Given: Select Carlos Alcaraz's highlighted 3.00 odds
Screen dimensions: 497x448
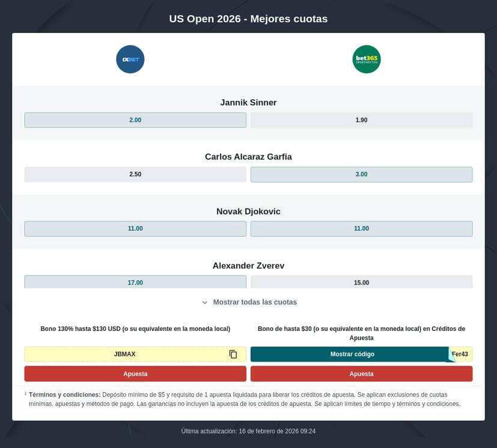Looking at the screenshot, I should coord(362,174).
